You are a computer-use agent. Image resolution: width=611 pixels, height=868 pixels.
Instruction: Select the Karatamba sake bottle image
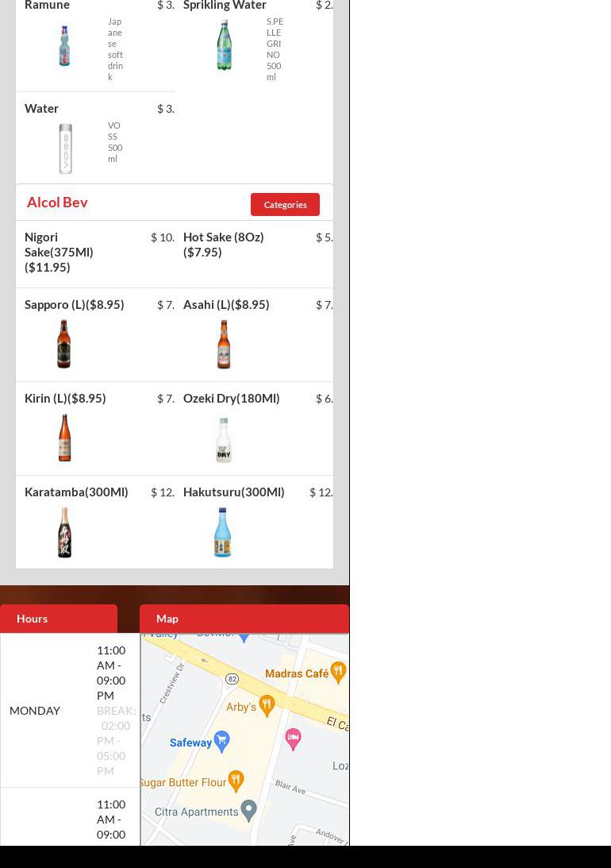[x=64, y=532]
